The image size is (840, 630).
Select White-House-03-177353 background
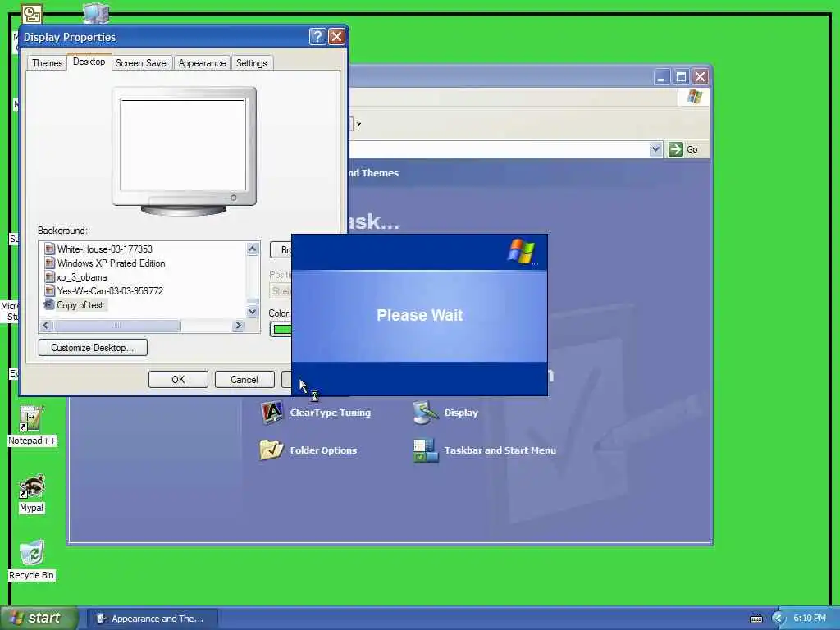coord(104,249)
